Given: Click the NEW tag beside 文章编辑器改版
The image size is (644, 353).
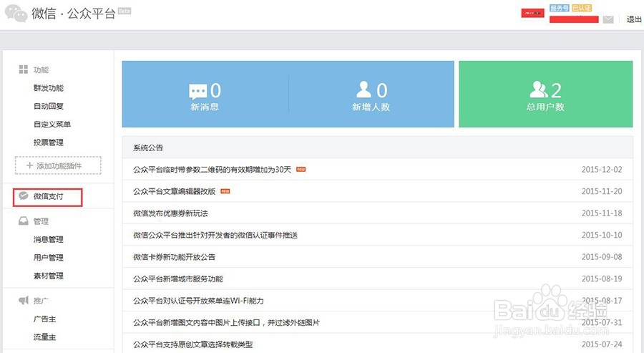Looking at the screenshot, I should coord(225,191).
